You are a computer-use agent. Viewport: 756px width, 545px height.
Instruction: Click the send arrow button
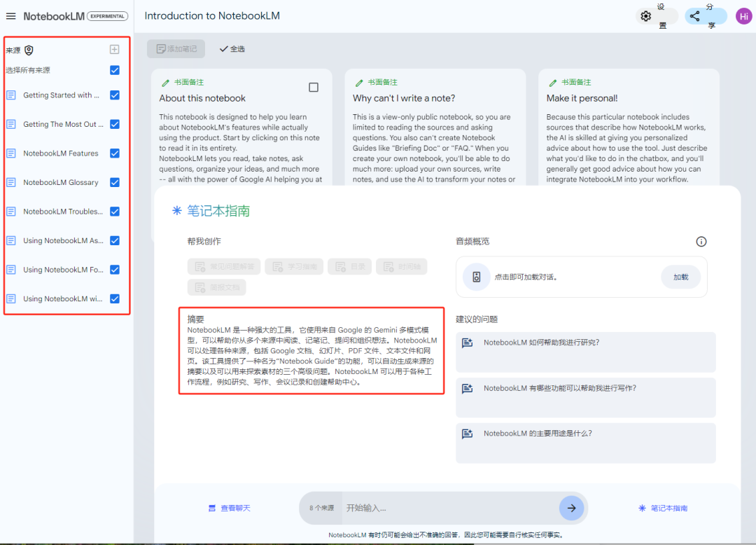pyautogui.click(x=571, y=508)
